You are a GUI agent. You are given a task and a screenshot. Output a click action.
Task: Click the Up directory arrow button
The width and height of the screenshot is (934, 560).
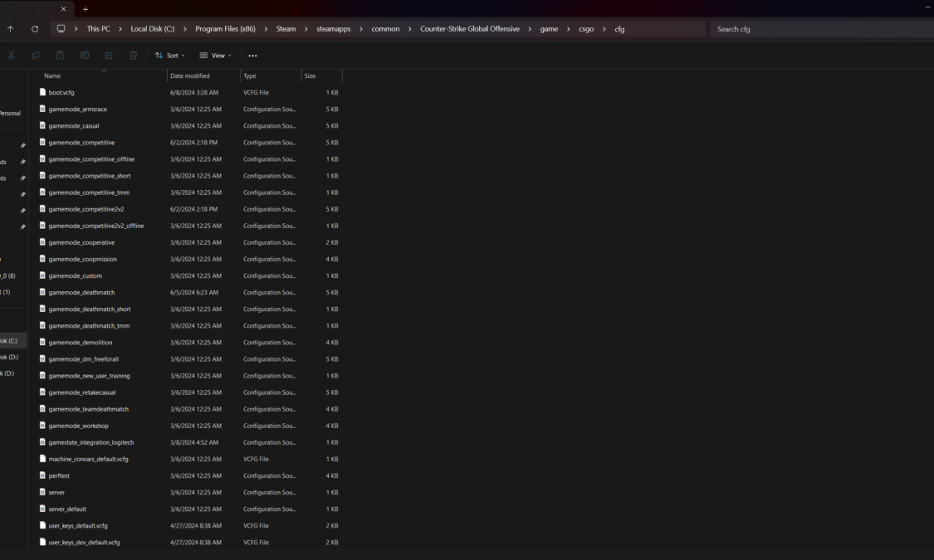coord(11,29)
